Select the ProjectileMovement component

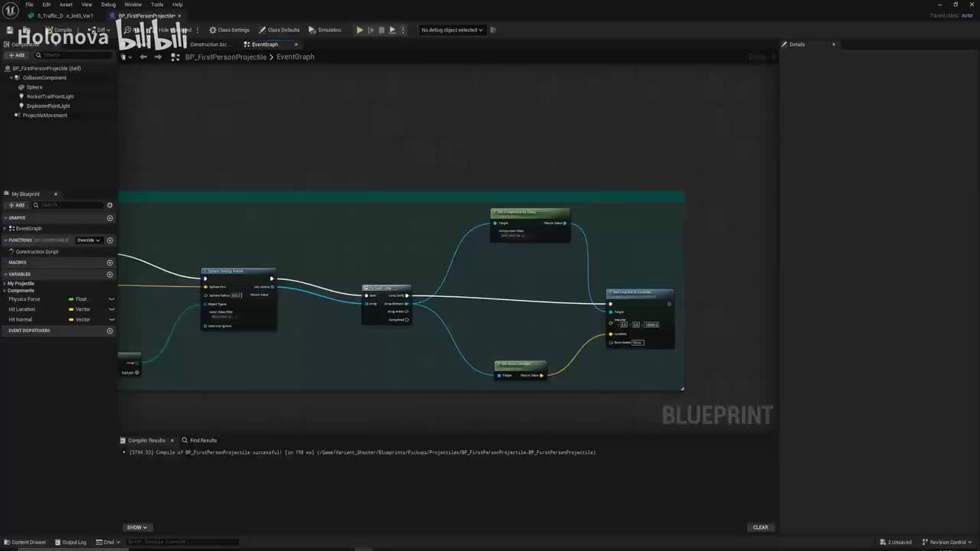(x=44, y=115)
